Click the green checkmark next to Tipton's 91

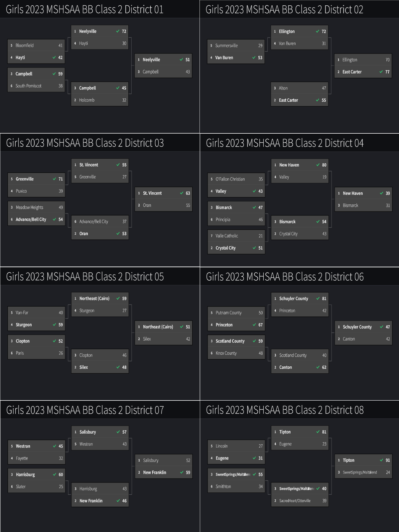click(x=381, y=460)
